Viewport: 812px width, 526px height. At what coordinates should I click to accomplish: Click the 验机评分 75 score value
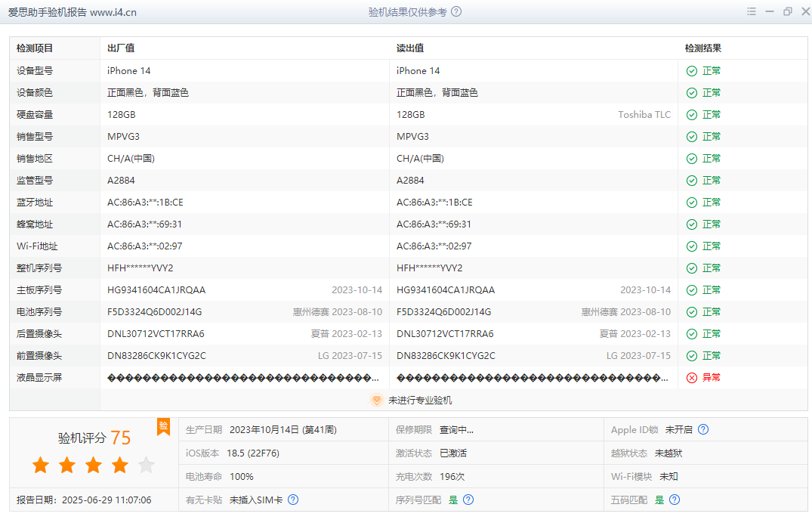(120, 438)
